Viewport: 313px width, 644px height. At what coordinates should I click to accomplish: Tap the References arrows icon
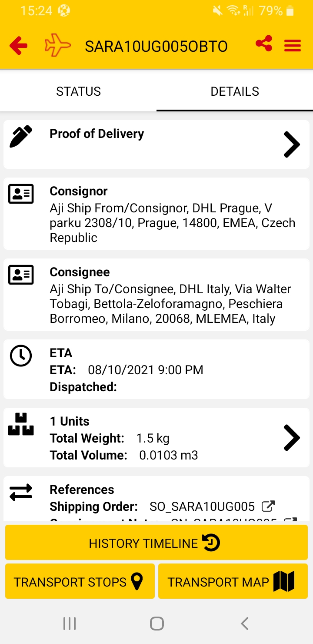[21, 492]
